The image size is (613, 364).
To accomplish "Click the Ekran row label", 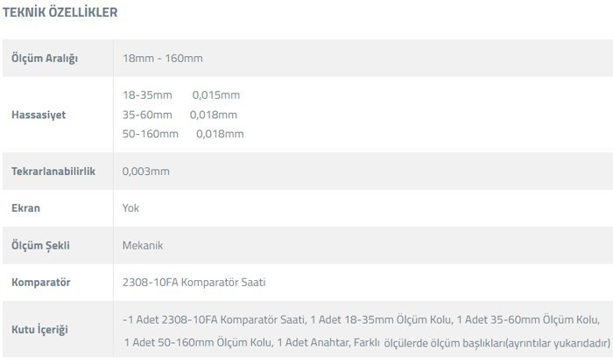I will pyautogui.click(x=25, y=208).
